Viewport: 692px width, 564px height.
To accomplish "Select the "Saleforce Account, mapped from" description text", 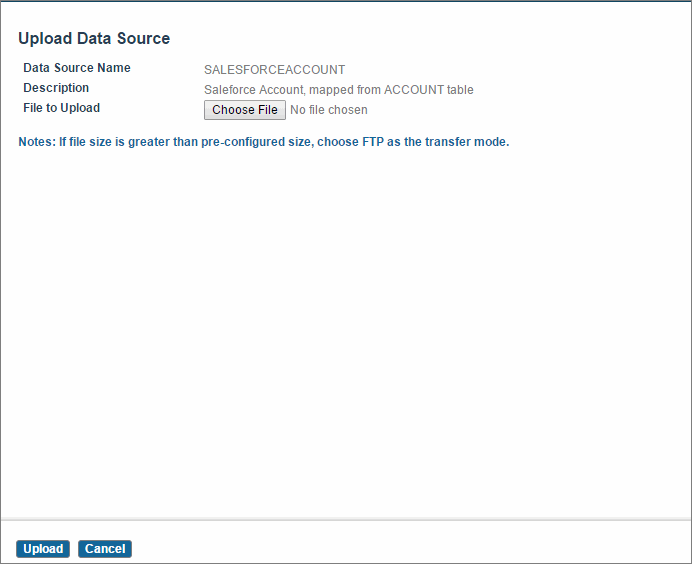I will click(292, 90).
